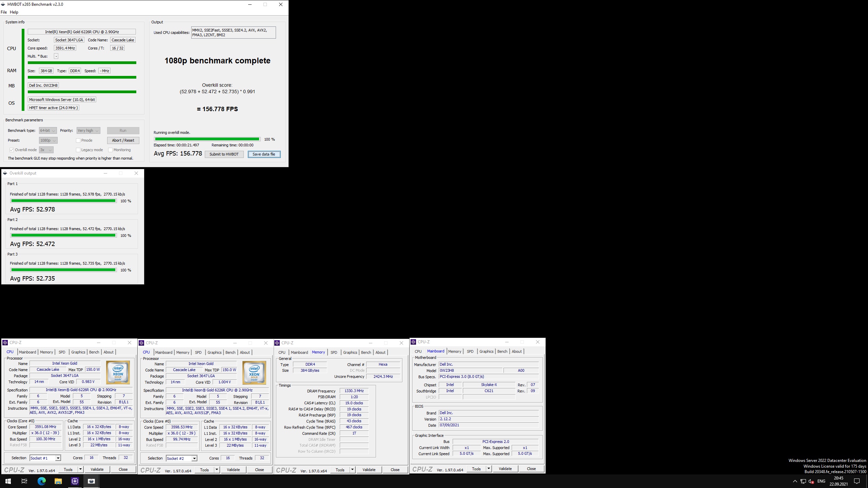Click title bar icon of CPU-Z Mainboard window
The image size is (868, 488).
413,342
